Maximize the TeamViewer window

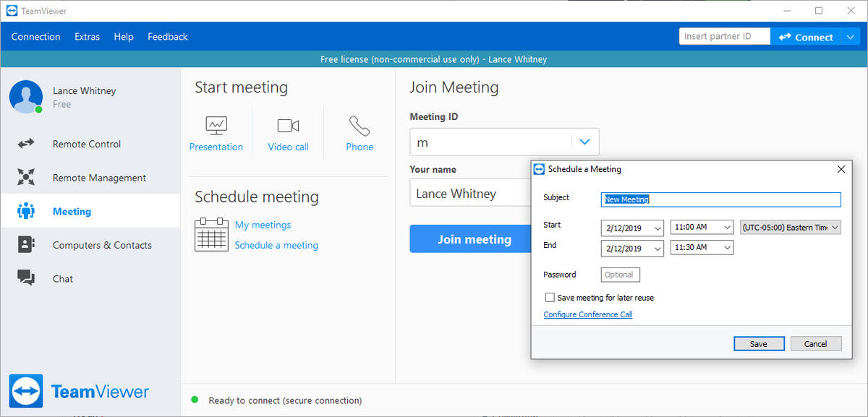click(x=819, y=11)
